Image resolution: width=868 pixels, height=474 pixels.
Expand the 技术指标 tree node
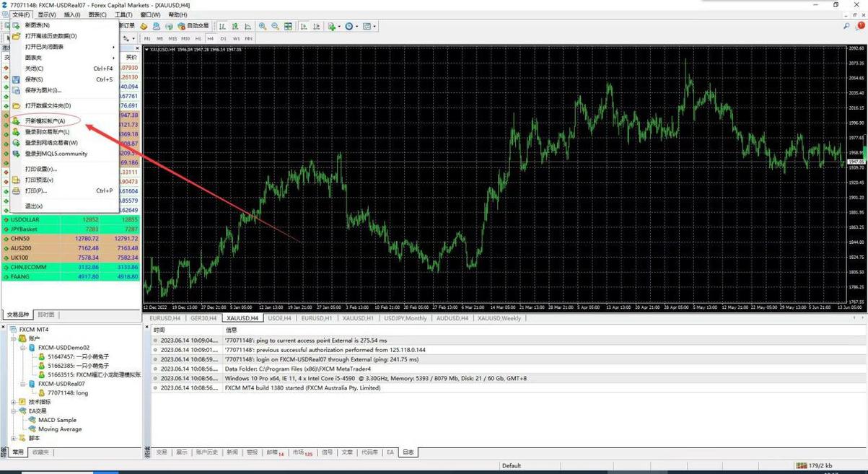coord(14,402)
